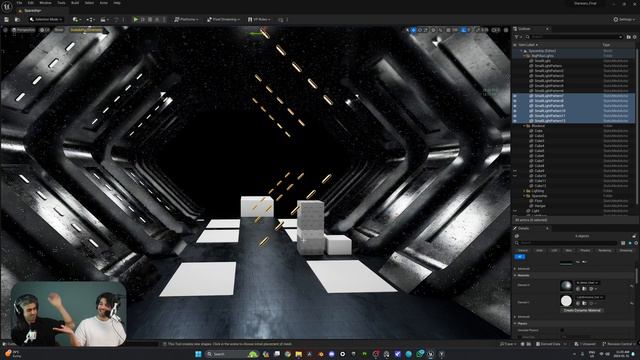The width and height of the screenshot is (640, 360).
Task: Select the viewport select-objects tool icon
Action: click(x=407, y=30)
